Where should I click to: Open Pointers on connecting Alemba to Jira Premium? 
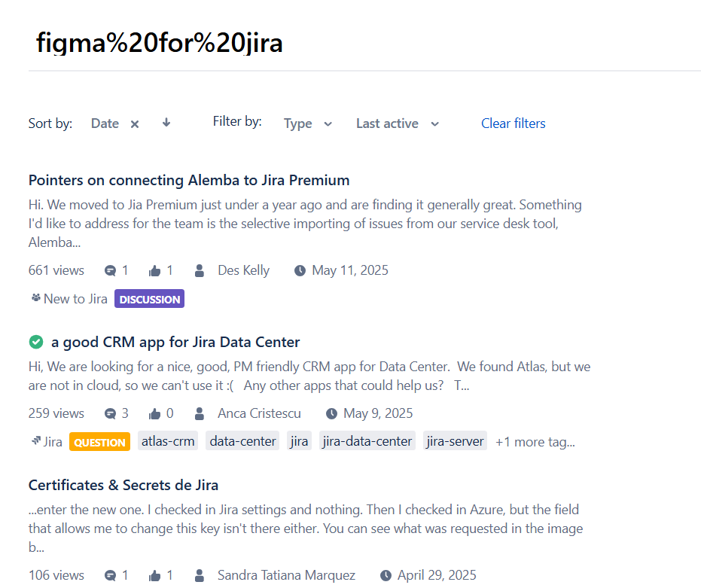click(x=189, y=180)
